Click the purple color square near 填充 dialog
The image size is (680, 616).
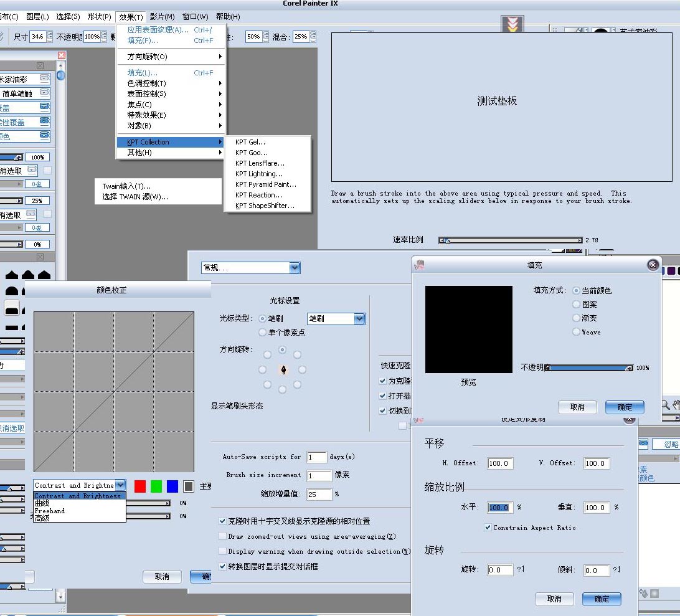(x=671, y=271)
